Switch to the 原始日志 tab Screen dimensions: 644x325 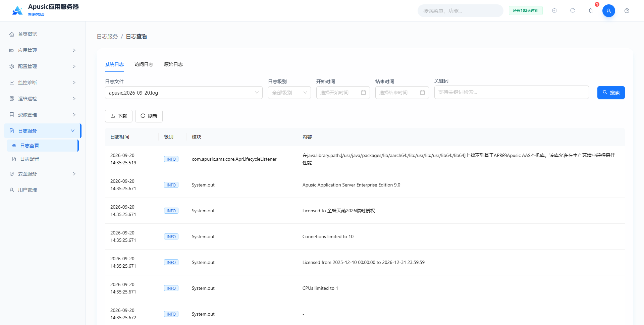[173, 64]
